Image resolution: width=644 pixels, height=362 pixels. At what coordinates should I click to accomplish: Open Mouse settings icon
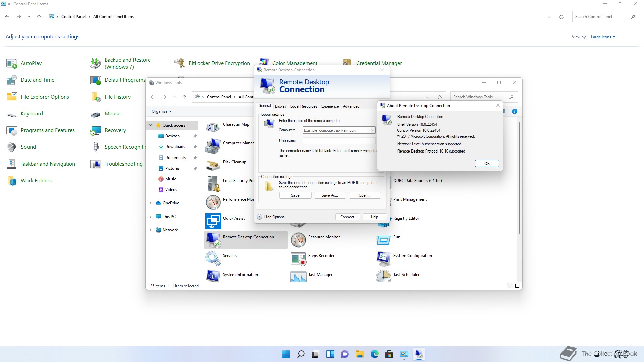(x=96, y=114)
